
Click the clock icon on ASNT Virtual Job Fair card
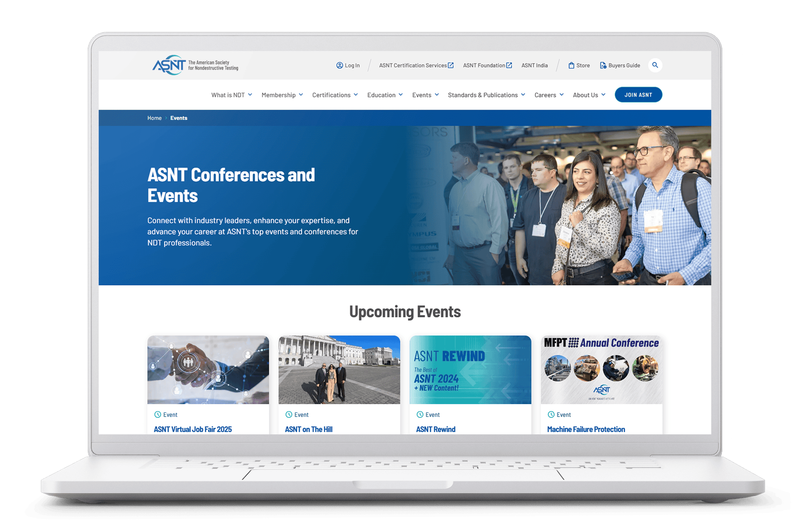[x=158, y=415]
